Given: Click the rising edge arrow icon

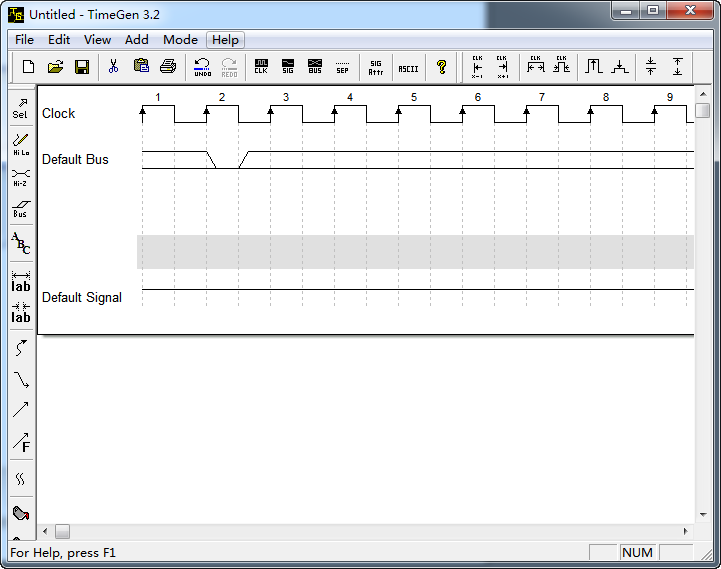Looking at the screenshot, I should pyautogui.click(x=594, y=67).
